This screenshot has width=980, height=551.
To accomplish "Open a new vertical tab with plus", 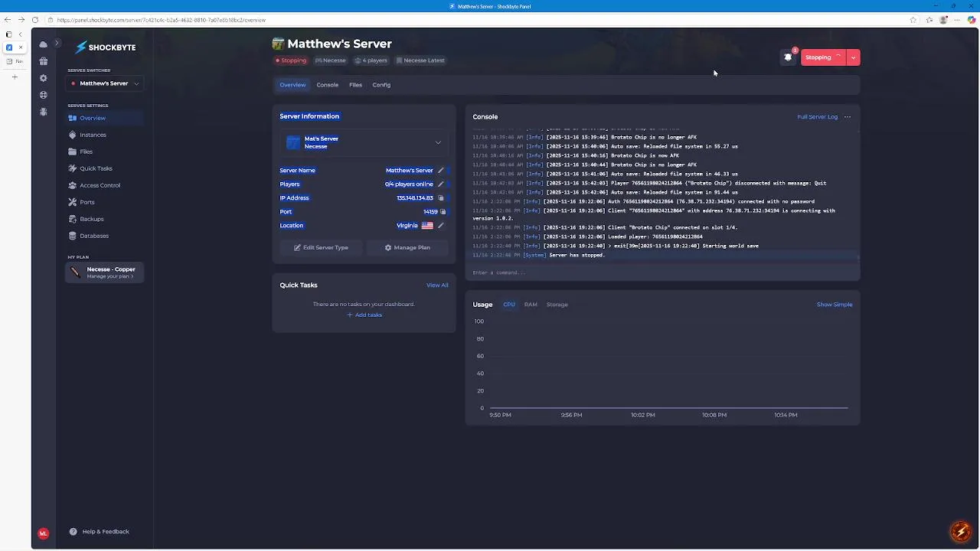I will tap(15, 77).
